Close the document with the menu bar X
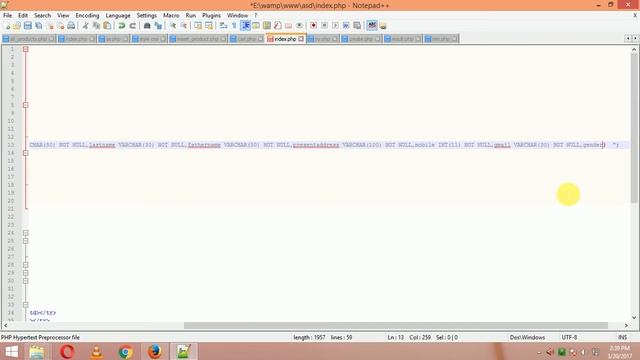The image size is (640, 360). pos(635,16)
